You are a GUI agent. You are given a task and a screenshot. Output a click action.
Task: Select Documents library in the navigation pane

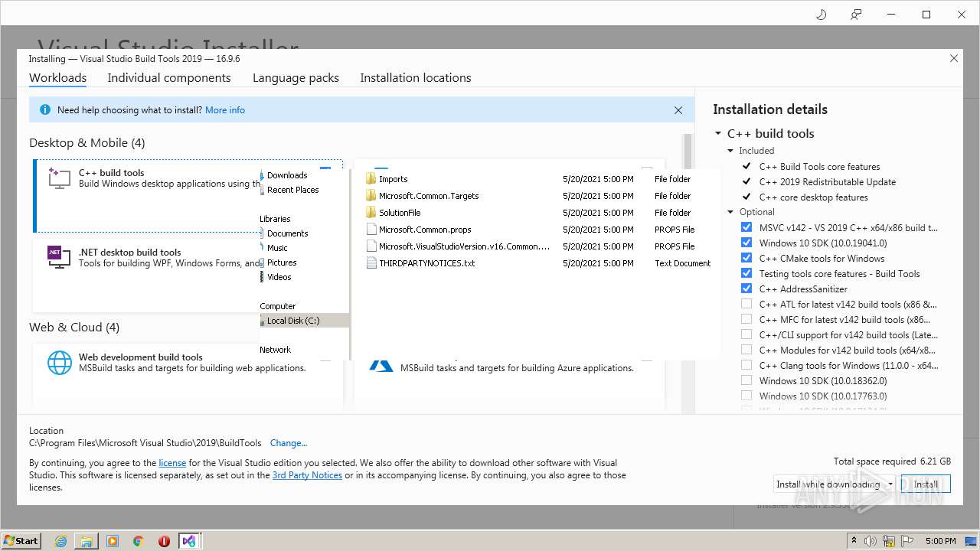click(287, 233)
